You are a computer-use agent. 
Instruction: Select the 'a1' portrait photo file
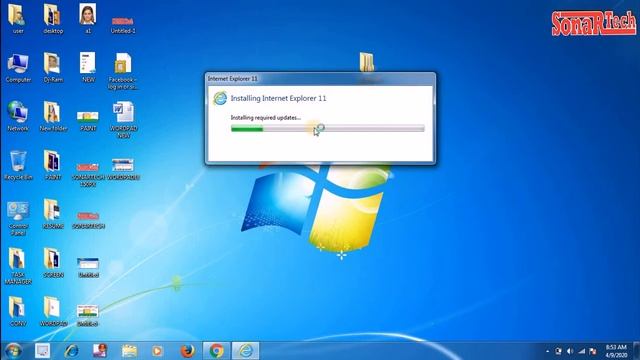tap(88, 18)
